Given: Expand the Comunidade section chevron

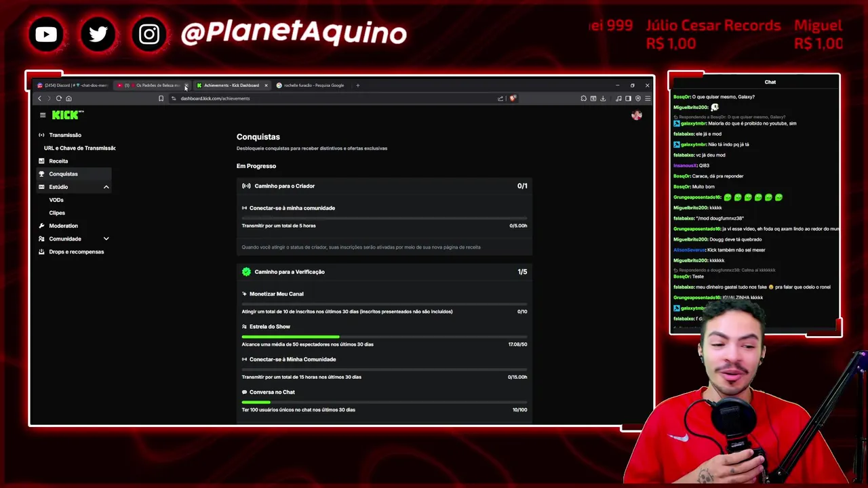Looking at the screenshot, I should (x=106, y=239).
